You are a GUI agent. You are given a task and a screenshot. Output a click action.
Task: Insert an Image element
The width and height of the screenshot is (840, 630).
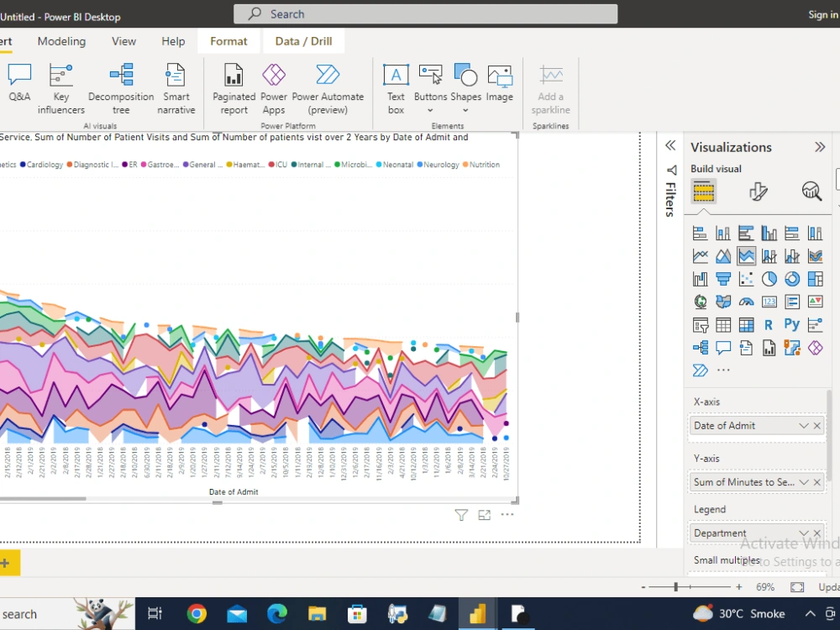tap(499, 82)
